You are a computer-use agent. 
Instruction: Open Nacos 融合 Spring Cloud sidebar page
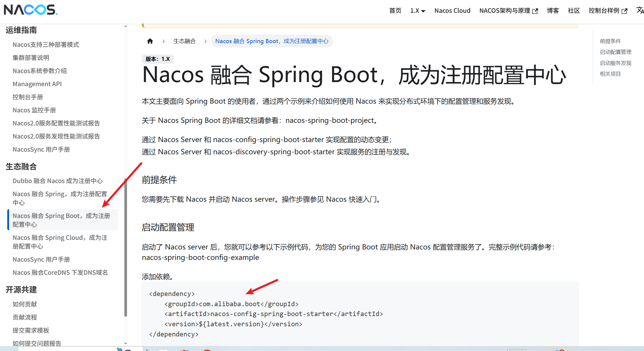point(60,242)
